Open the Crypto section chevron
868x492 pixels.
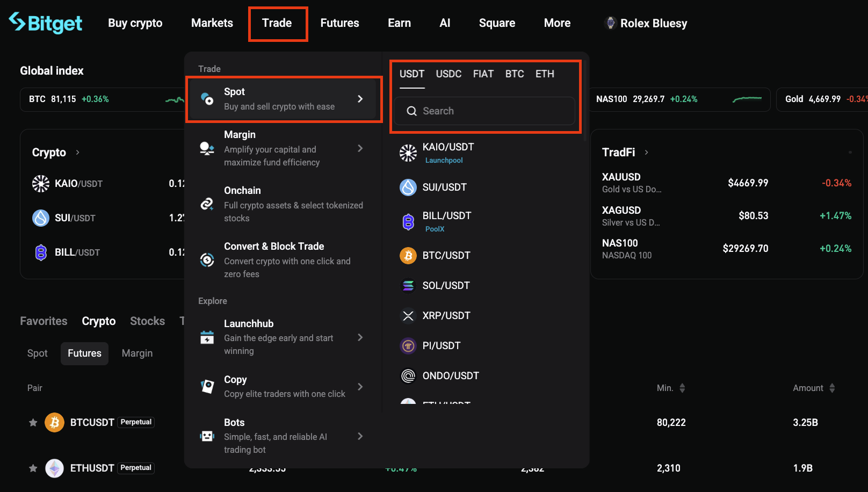pyautogui.click(x=78, y=153)
